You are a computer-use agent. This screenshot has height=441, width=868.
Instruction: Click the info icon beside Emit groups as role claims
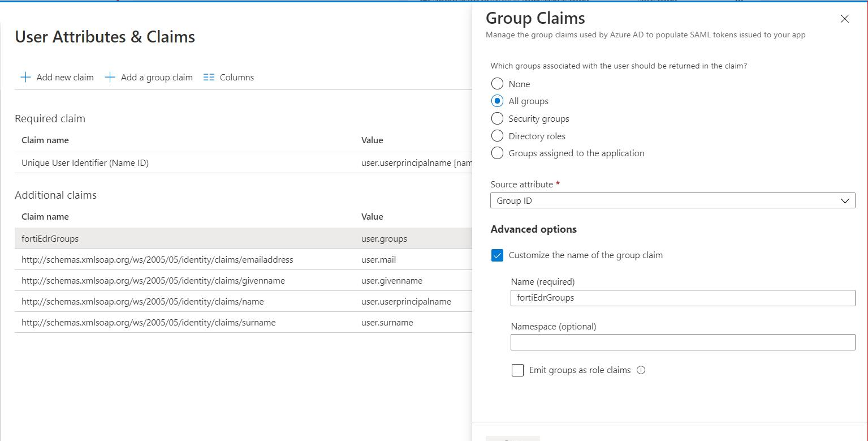click(x=641, y=370)
